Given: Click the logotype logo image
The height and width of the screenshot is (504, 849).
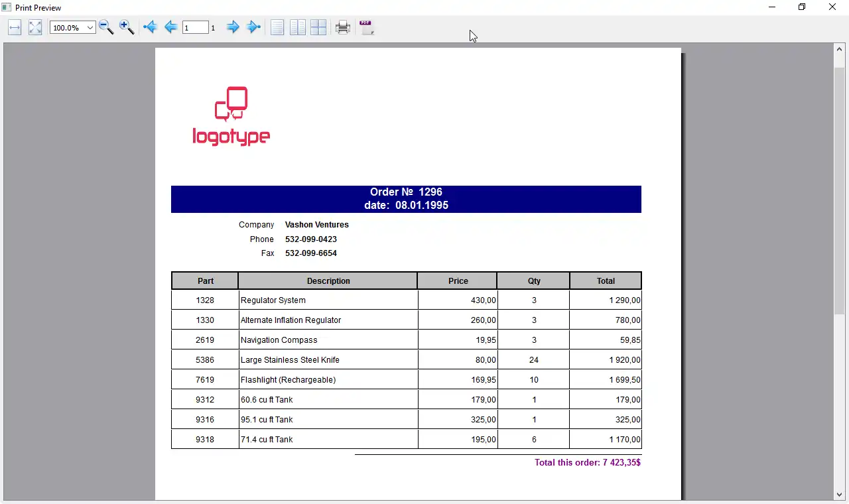Looking at the screenshot, I should coord(231,116).
